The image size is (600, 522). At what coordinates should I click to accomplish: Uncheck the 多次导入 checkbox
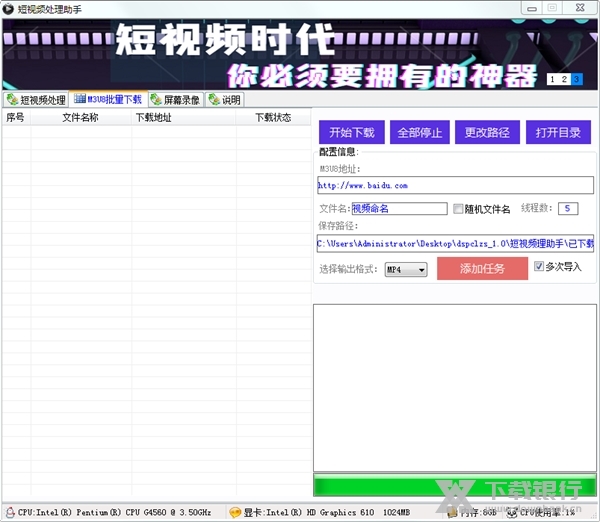[539, 267]
